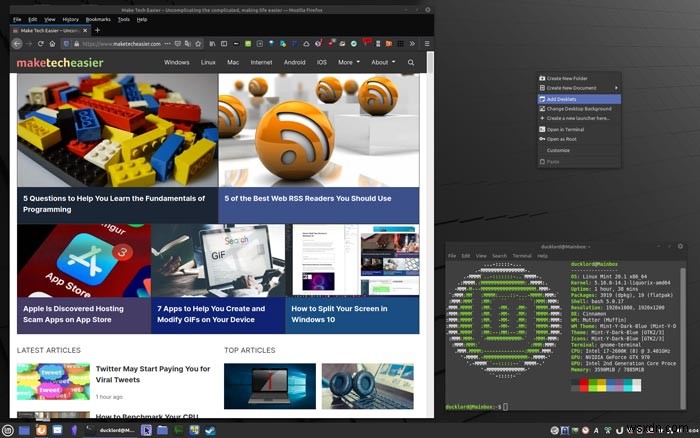Open Firefox File menu

pyautogui.click(x=17, y=20)
